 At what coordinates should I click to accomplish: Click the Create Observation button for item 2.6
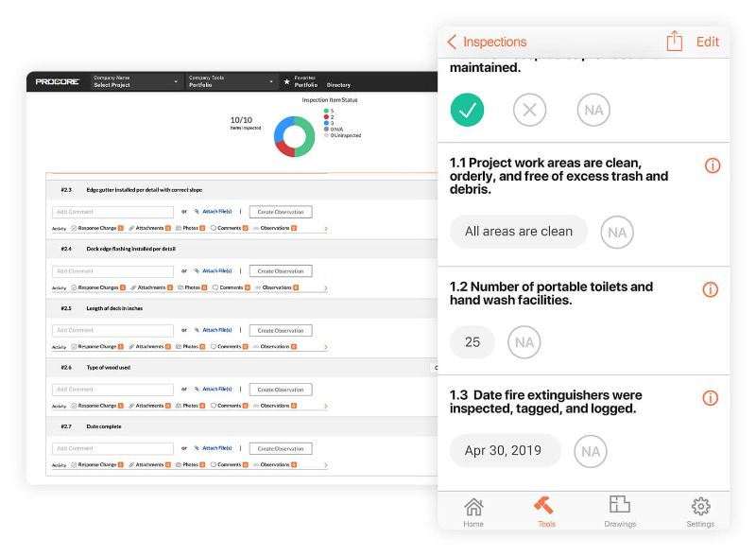pos(280,389)
